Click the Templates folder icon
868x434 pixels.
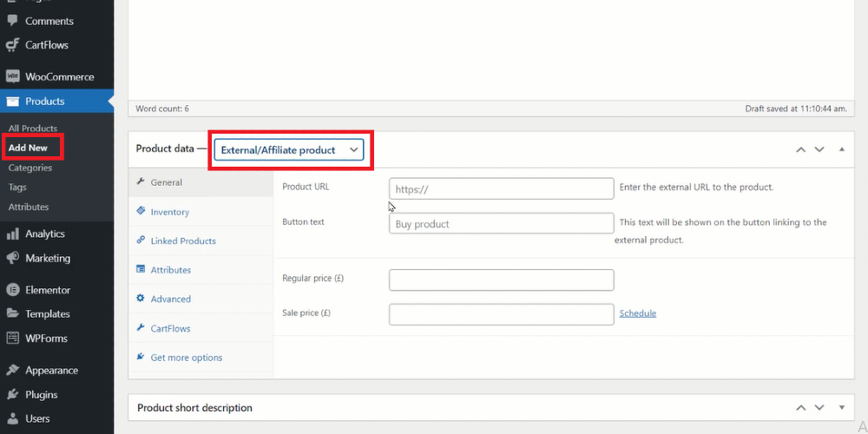pyautogui.click(x=13, y=313)
